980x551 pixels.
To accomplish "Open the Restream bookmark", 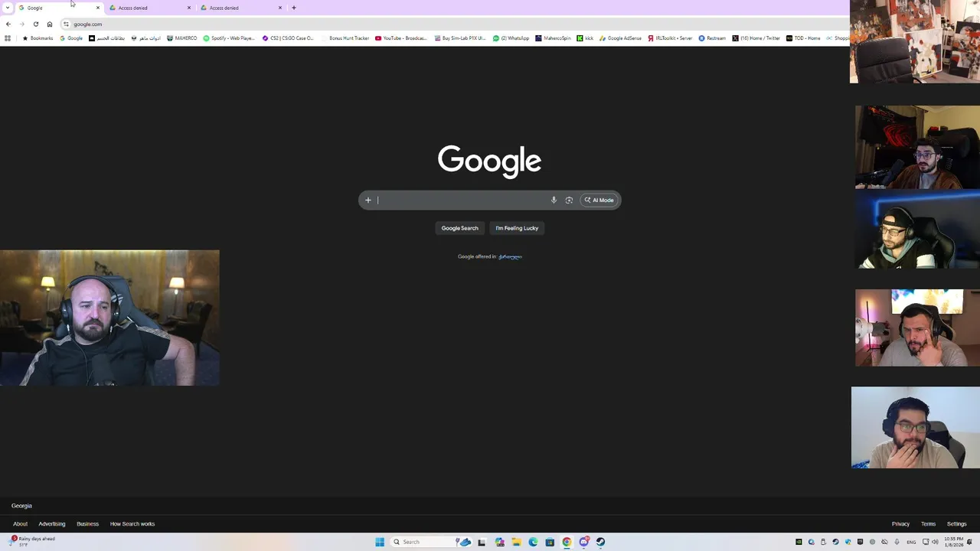I will point(712,38).
